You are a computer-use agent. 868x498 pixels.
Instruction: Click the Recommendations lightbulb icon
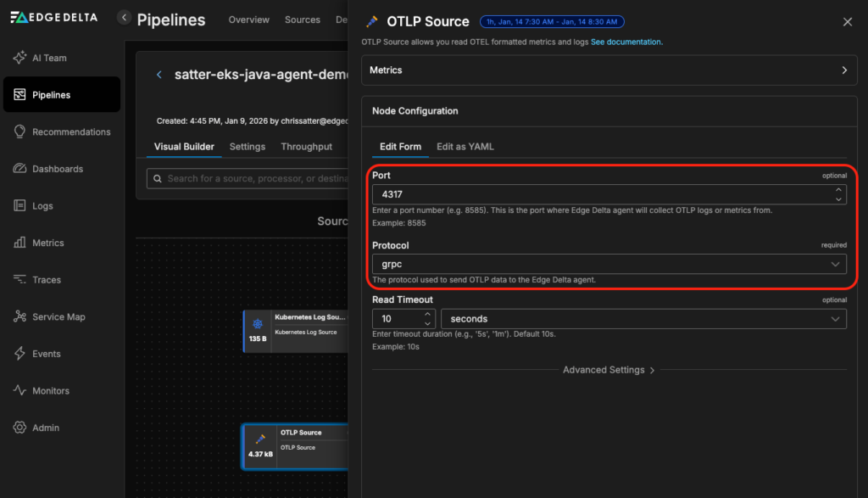click(x=19, y=131)
